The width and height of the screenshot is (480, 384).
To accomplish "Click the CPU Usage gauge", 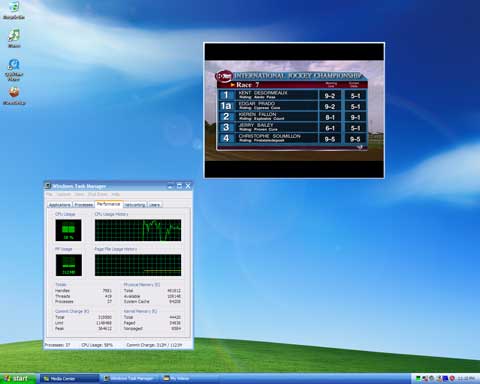I will [x=68, y=230].
